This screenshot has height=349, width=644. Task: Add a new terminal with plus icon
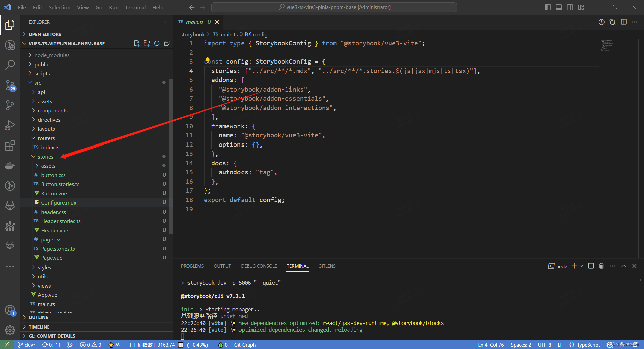coord(574,266)
